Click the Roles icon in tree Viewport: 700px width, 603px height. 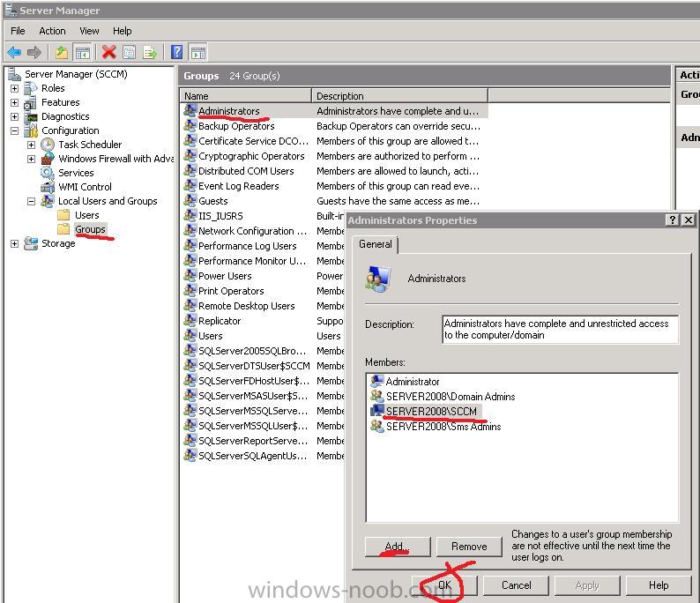[30, 88]
